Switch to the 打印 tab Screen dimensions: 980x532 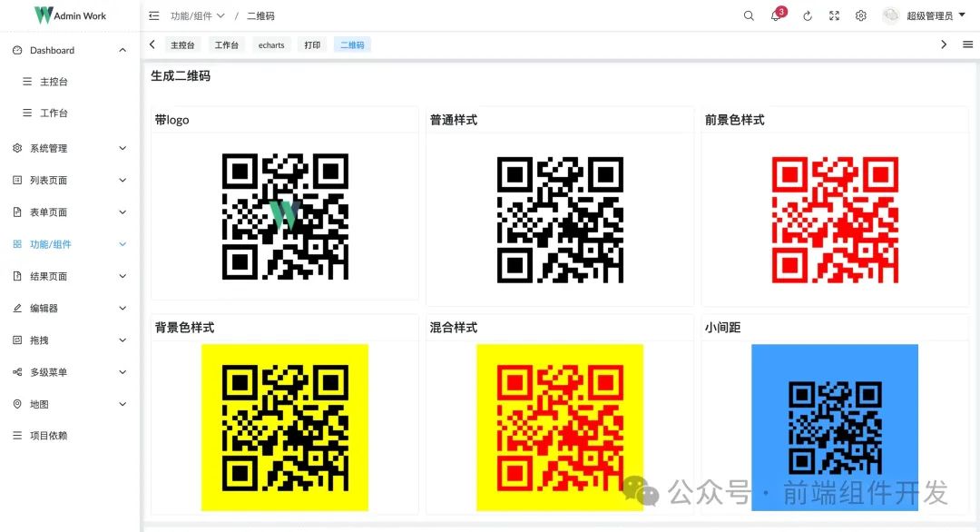tap(312, 45)
